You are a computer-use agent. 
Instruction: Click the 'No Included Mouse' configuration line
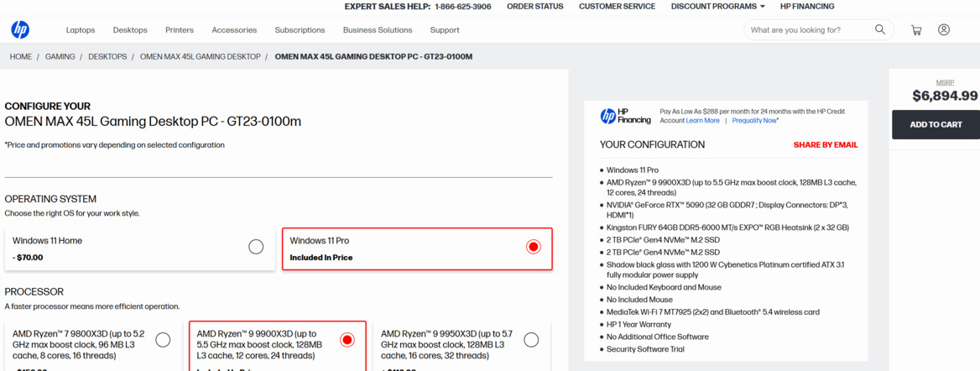click(641, 300)
